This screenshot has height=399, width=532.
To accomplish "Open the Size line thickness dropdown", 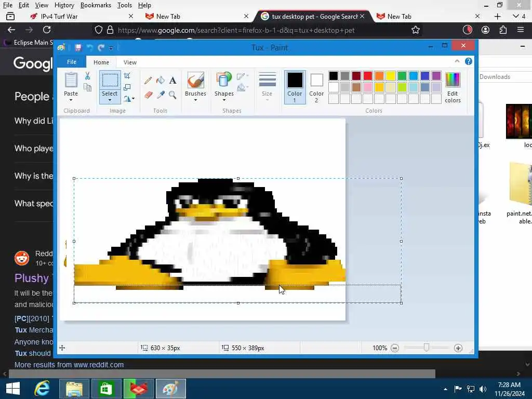I will click(267, 86).
